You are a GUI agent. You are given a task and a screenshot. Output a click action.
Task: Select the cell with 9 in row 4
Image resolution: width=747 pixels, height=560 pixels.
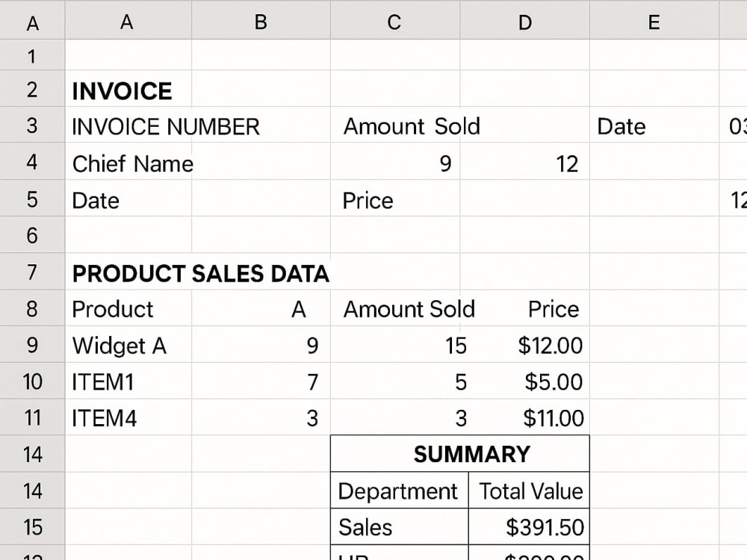tap(395, 162)
